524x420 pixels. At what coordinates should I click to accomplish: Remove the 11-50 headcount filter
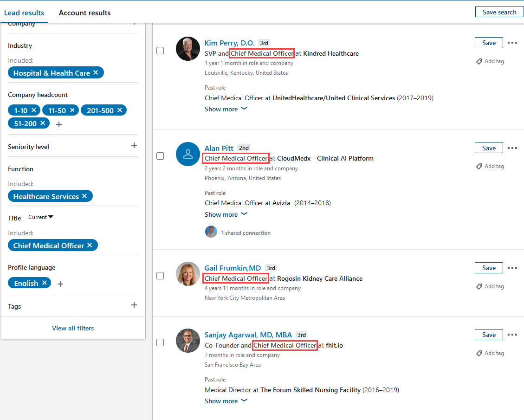pos(72,110)
